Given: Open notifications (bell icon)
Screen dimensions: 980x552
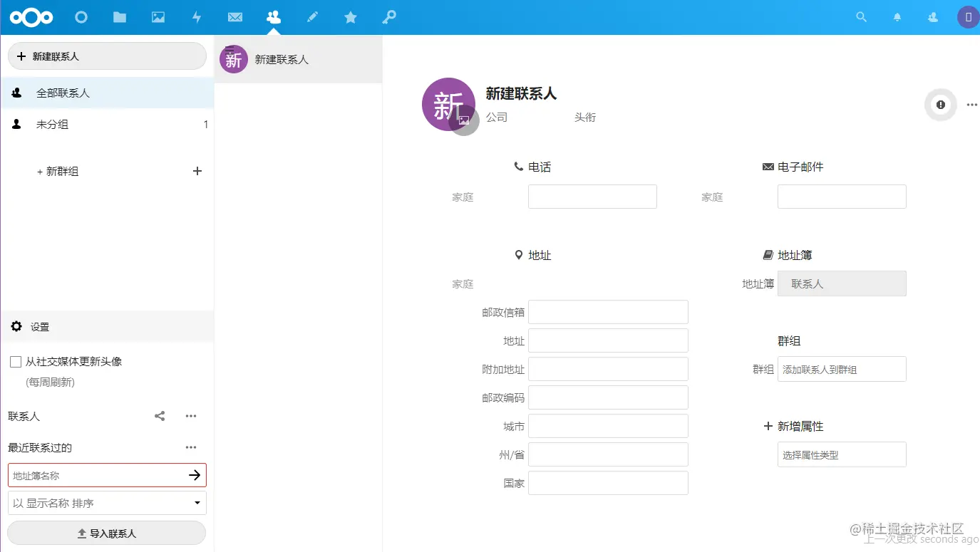Looking at the screenshot, I should (x=897, y=16).
